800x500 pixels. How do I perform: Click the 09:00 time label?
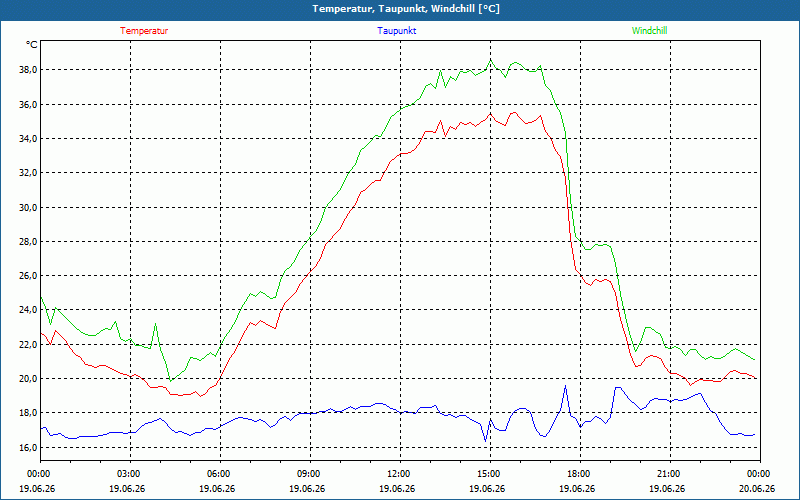(x=310, y=474)
